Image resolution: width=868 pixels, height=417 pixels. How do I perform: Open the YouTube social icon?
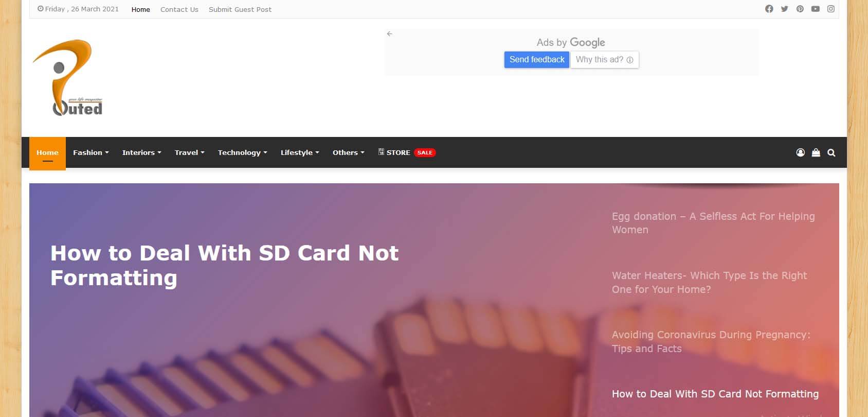click(x=815, y=9)
